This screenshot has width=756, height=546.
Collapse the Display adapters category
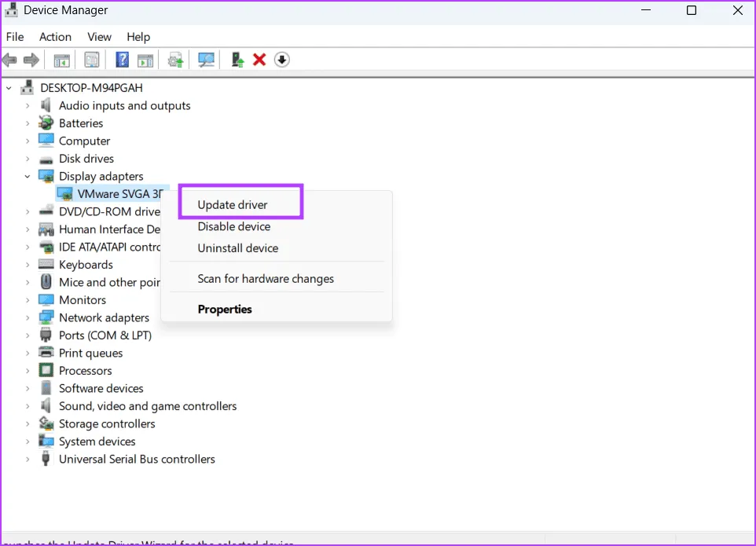pyautogui.click(x=28, y=177)
